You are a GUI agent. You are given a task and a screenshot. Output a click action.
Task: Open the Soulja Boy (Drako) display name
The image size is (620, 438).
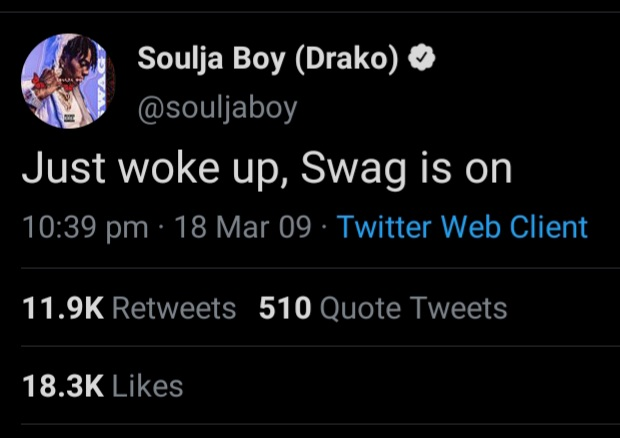point(268,59)
